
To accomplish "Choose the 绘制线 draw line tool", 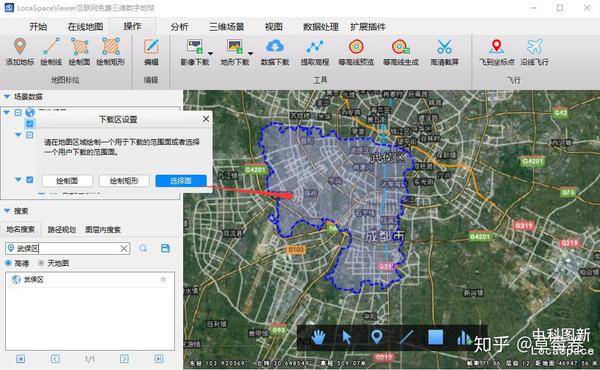I will 51,52.
